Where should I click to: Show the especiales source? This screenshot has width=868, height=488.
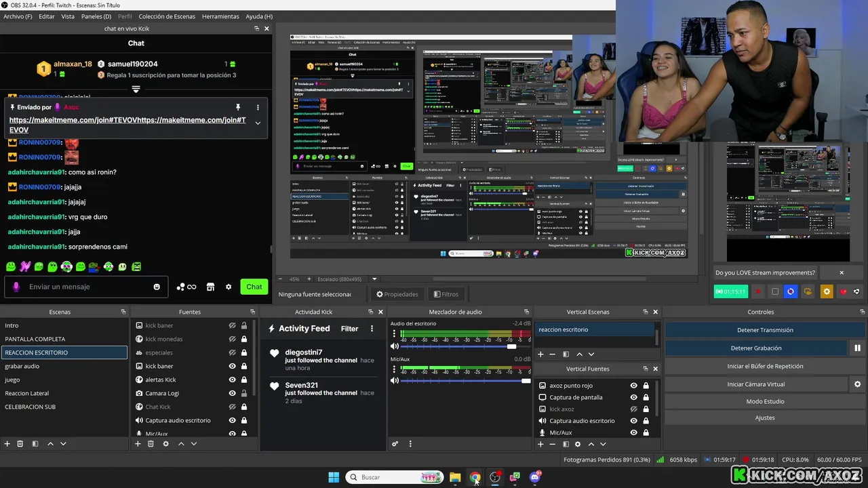pyautogui.click(x=233, y=352)
